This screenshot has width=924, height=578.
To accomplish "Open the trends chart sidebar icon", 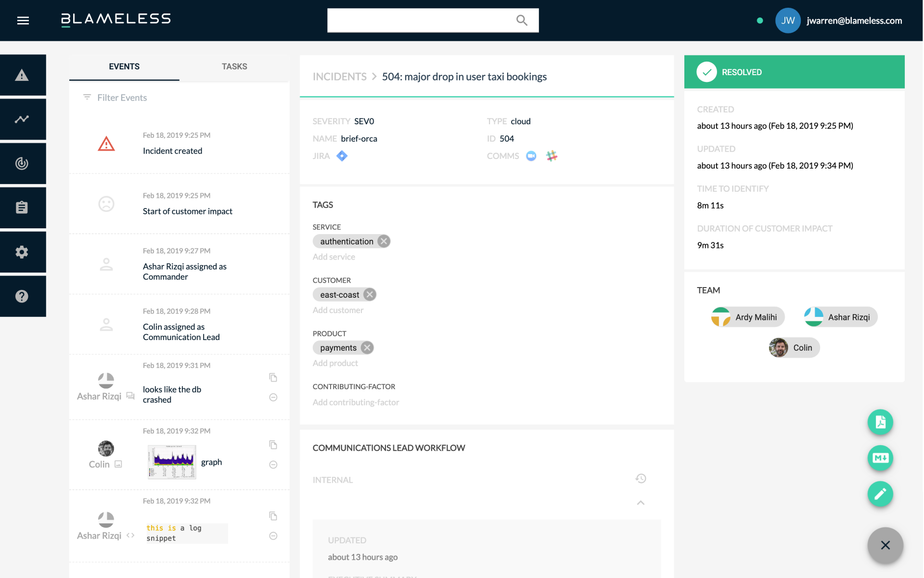I will click(x=22, y=119).
